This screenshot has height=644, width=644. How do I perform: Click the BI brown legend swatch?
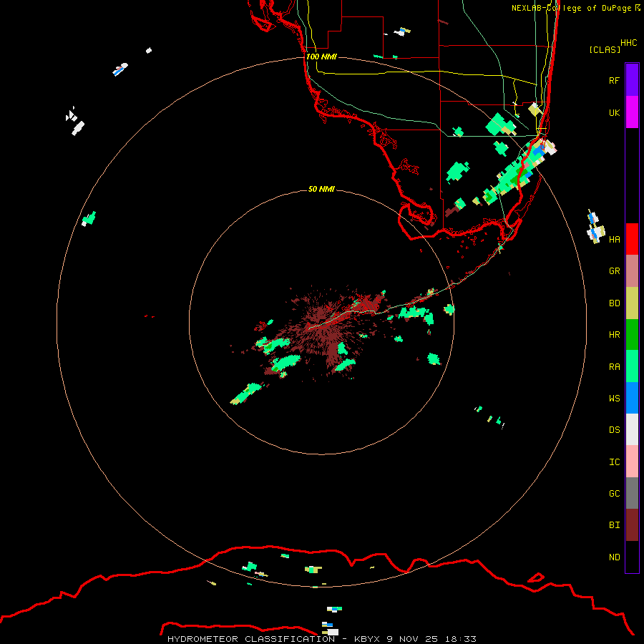632,525
